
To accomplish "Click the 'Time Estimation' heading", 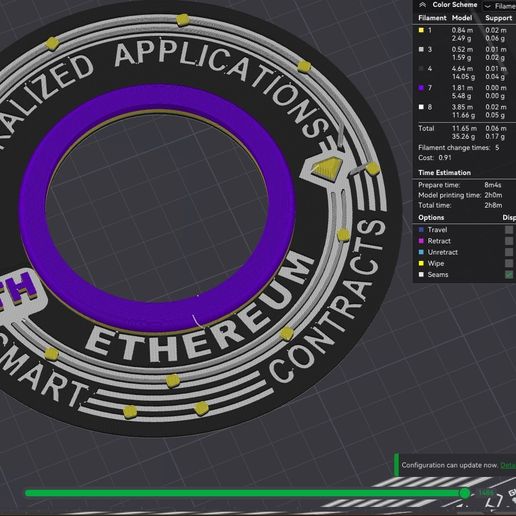I will [x=444, y=173].
